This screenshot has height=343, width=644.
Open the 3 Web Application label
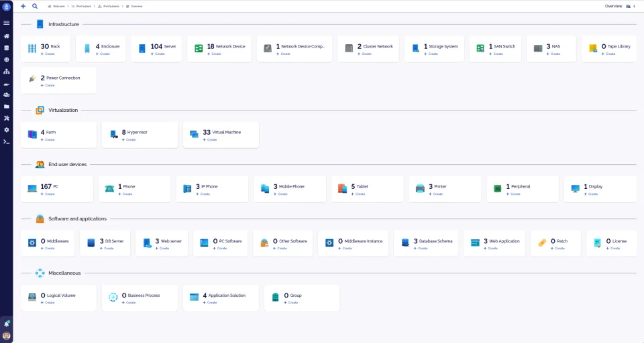point(502,241)
